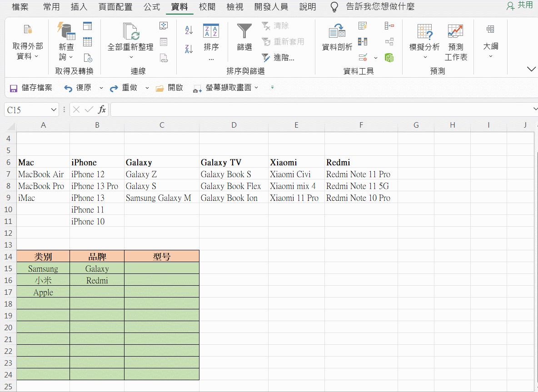Expand the Name Box dropdown arrow
Screen dimensions: 538x392
click(x=54, y=110)
